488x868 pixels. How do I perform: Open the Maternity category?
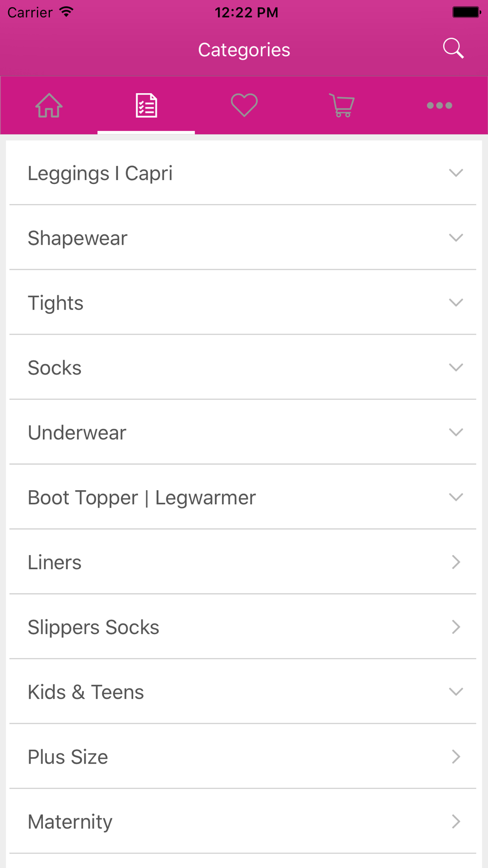[243, 822]
